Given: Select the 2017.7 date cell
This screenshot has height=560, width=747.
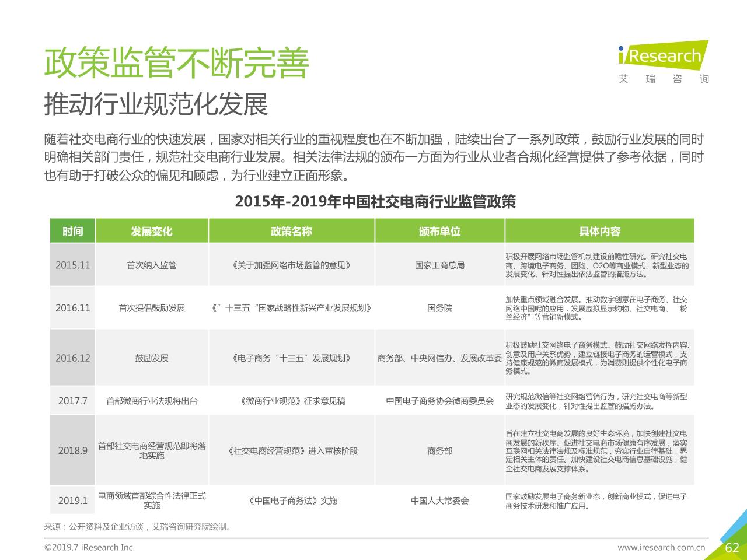Looking at the screenshot, I should pos(72,401).
